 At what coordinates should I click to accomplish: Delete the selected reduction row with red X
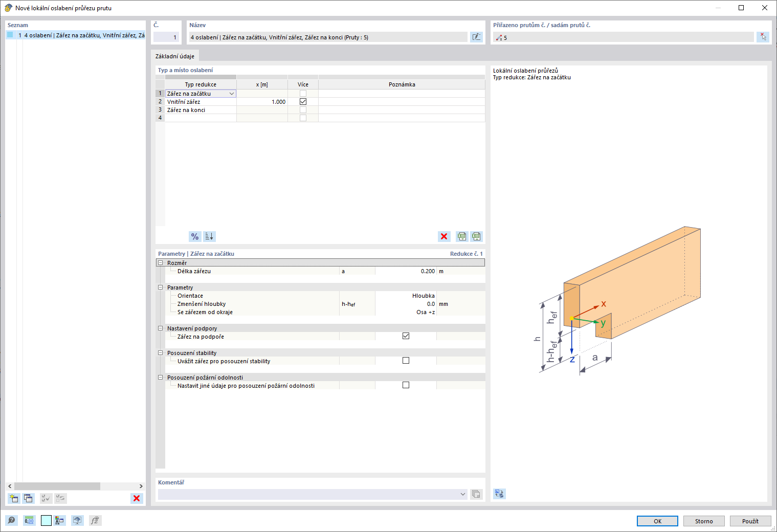pos(444,236)
